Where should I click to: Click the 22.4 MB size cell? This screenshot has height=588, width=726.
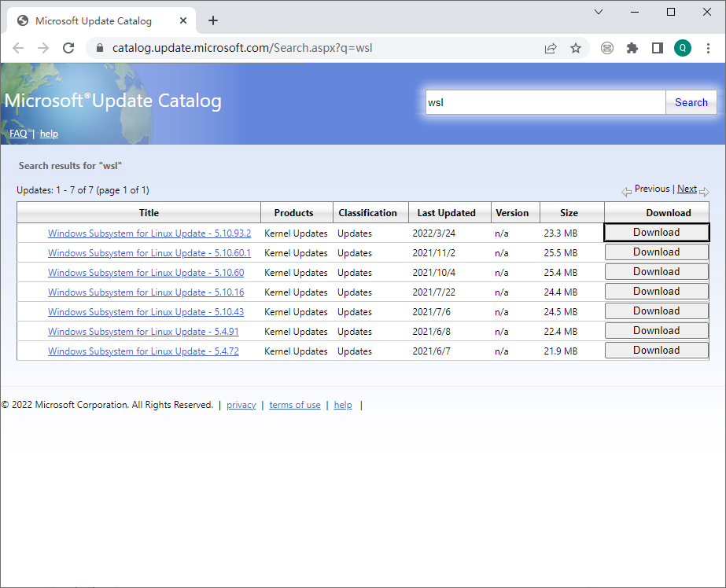561,332
